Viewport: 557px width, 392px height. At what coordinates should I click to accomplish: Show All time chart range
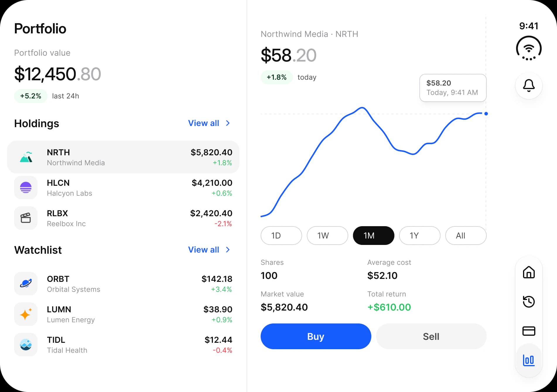click(x=466, y=236)
